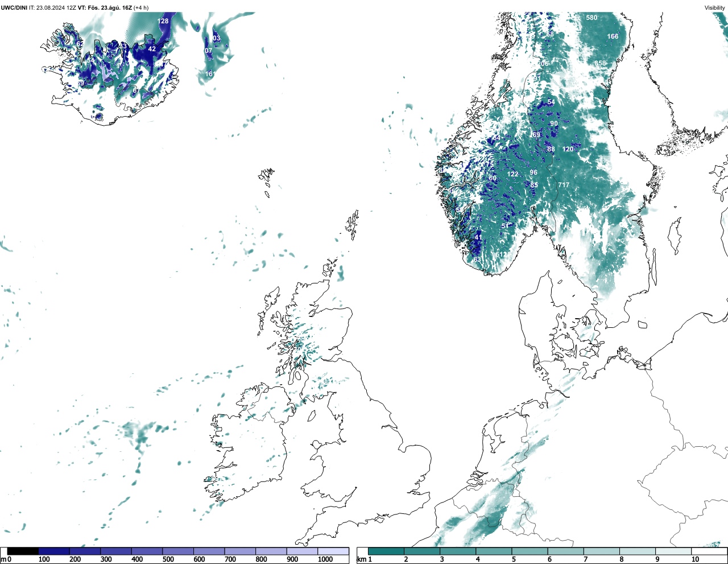Click the '54' value in central Scandinavia
Viewport: 728px width, 564px height.
pyautogui.click(x=551, y=102)
